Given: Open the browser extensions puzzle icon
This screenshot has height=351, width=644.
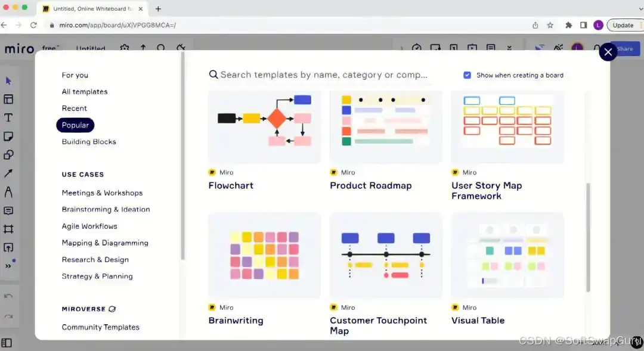Looking at the screenshot, I should [x=569, y=25].
